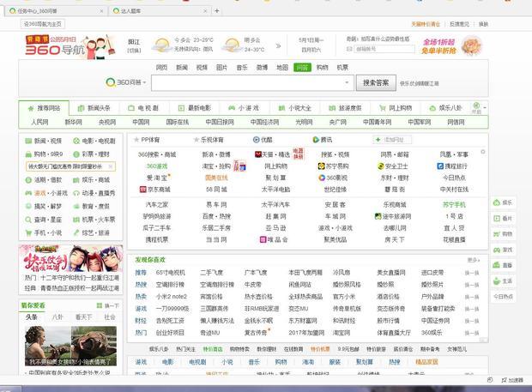Click the 京东商城 red logo icon
The height and width of the screenshot is (392, 532).
click(142, 190)
